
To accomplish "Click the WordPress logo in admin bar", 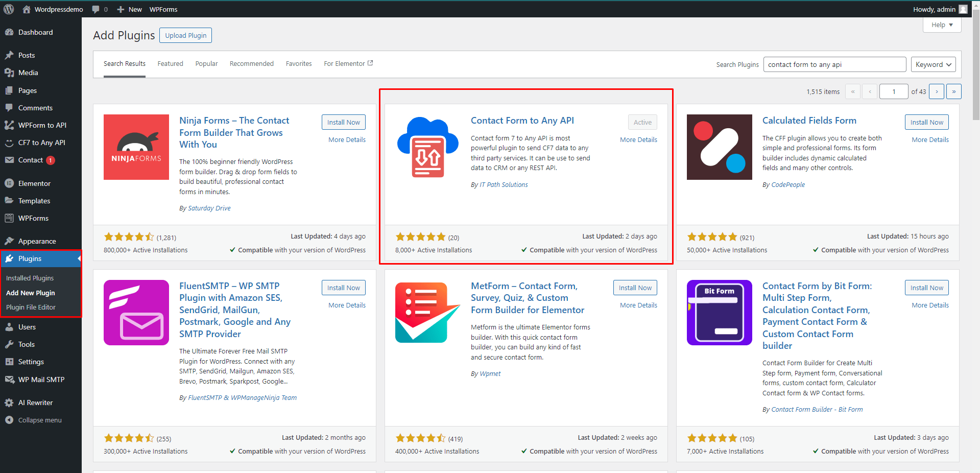I will [x=9, y=9].
